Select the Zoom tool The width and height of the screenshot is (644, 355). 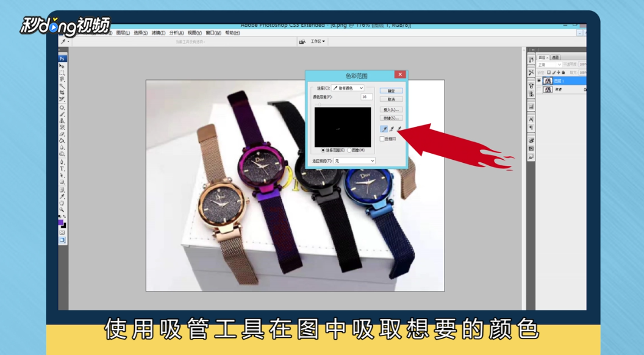pyautogui.click(x=62, y=210)
